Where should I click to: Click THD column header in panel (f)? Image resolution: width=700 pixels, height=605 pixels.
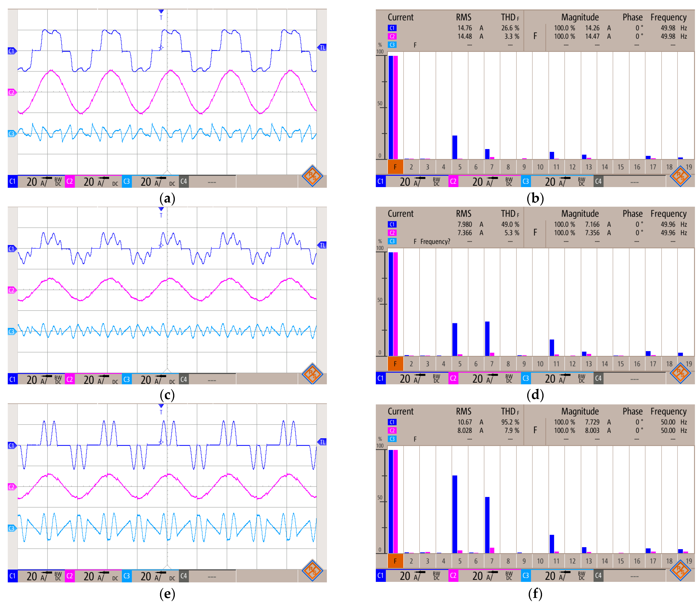coord(509,411)
